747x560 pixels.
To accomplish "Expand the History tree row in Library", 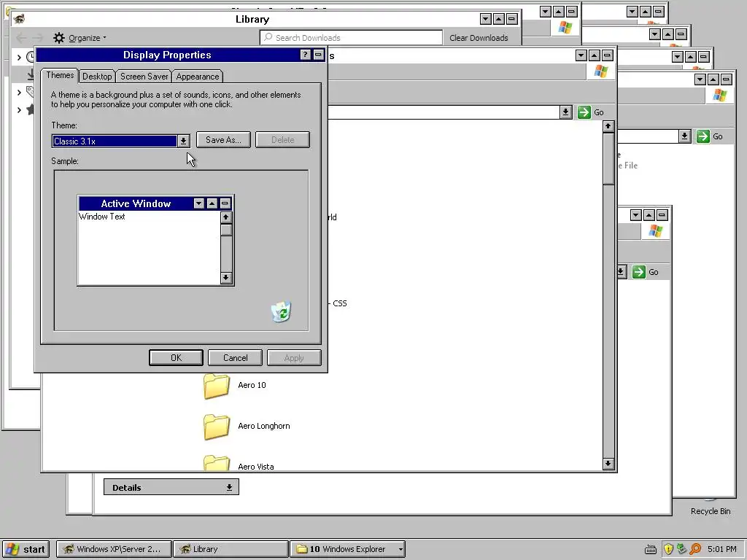I will pyautogui.click(x=19, y=57).
